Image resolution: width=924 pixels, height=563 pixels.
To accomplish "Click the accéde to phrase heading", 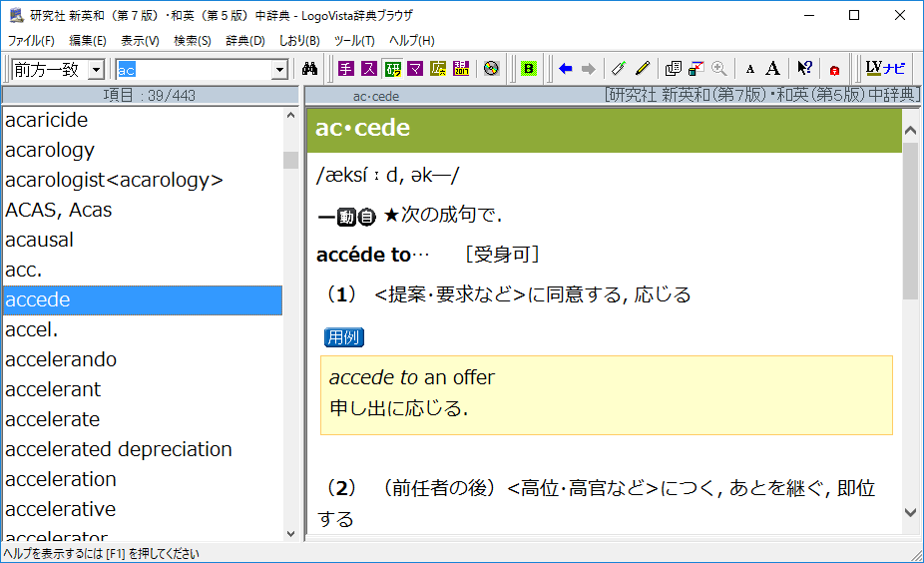I will pyautogui.click(x=363, y=255).
